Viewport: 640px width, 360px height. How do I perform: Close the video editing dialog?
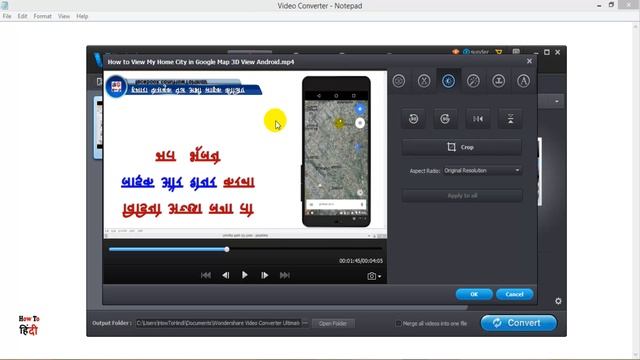click(x=529, y=61)
